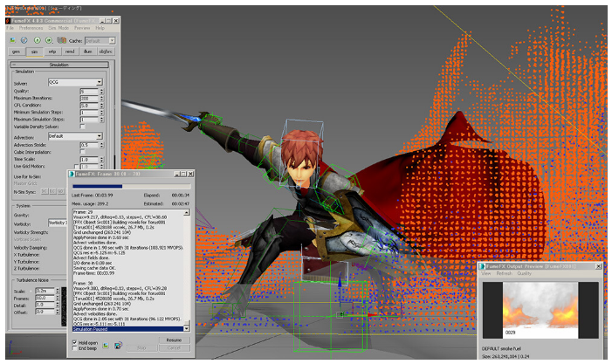Image resolution: width=612 pixels, height=364 pixels.
Task: Select the character's head bounding box
Action: pyautogui.click(x=301, y=153)
